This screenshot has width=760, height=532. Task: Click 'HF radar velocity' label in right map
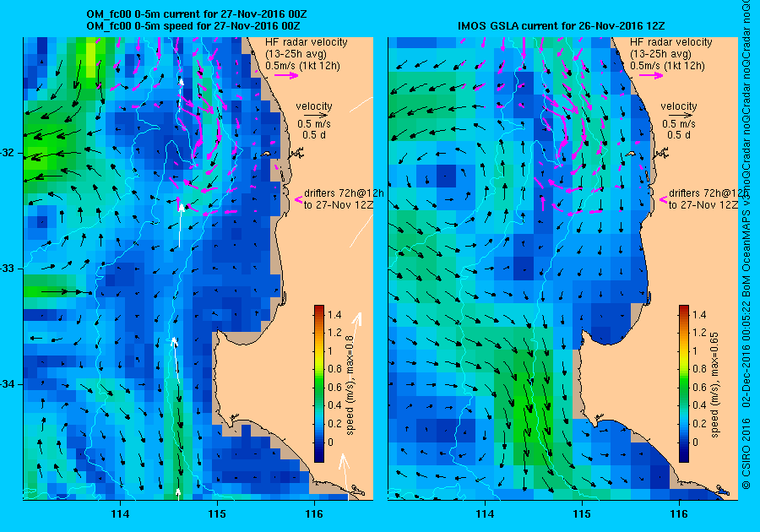(x=671, y=42)
